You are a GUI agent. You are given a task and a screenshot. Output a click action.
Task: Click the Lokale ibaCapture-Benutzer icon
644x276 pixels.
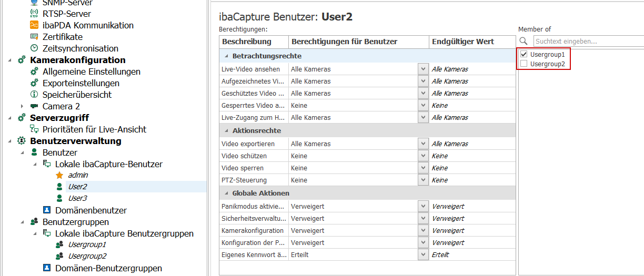coord(47,164)
